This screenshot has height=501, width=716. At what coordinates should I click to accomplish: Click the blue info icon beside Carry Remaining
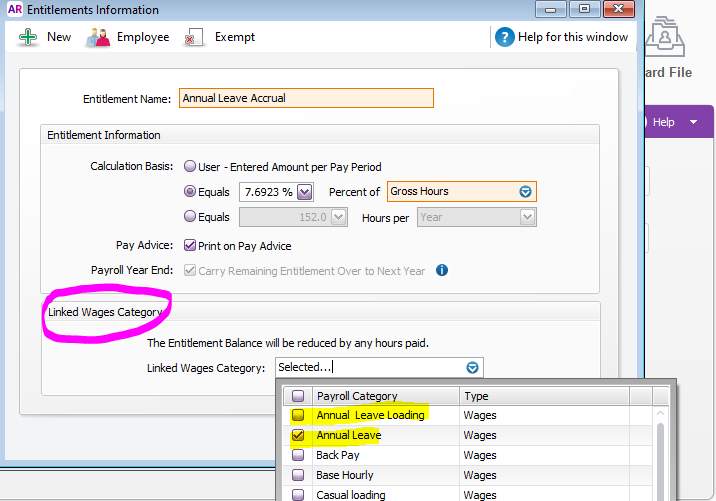tap(441, 270)
